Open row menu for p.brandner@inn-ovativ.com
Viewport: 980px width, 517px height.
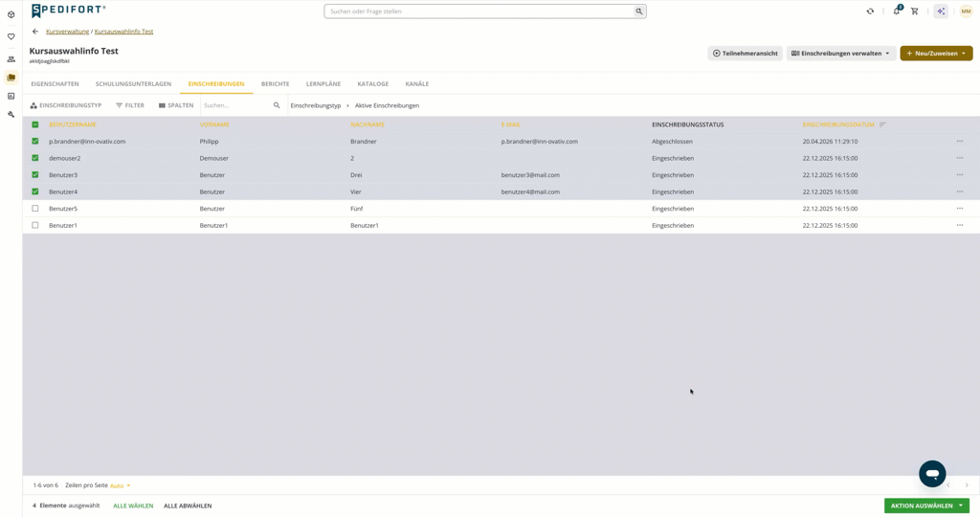tap(959, 142)
